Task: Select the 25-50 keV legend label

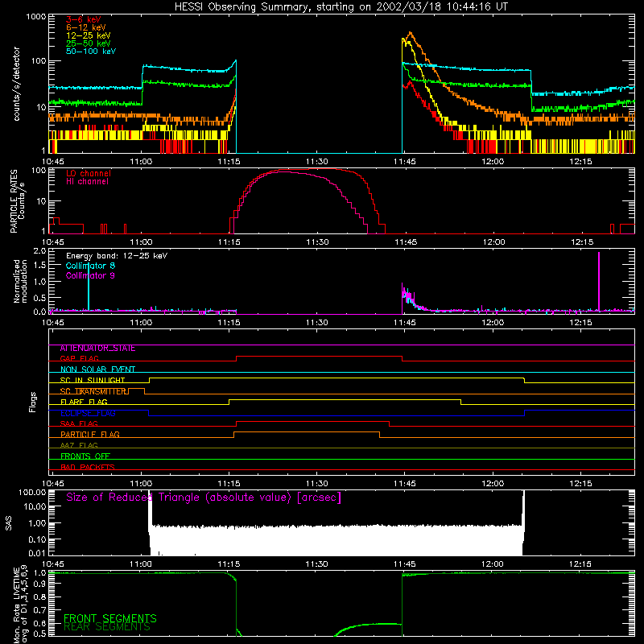Action: [89, 43]
